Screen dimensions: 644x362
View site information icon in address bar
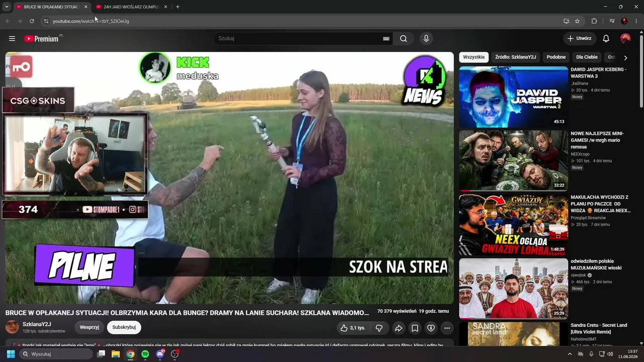pyautogui.click(x=46, y=21)
